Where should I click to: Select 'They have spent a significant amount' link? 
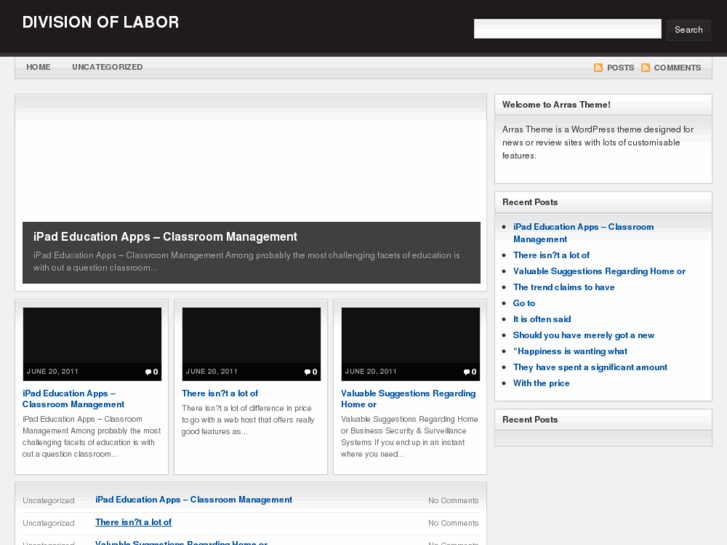[x=590, y=367]
